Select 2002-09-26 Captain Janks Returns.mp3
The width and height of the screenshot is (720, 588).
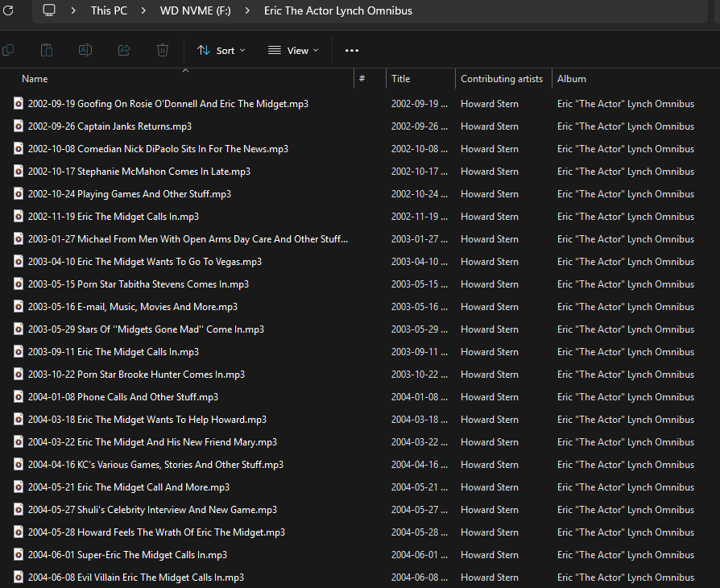(x=110, y=126)
